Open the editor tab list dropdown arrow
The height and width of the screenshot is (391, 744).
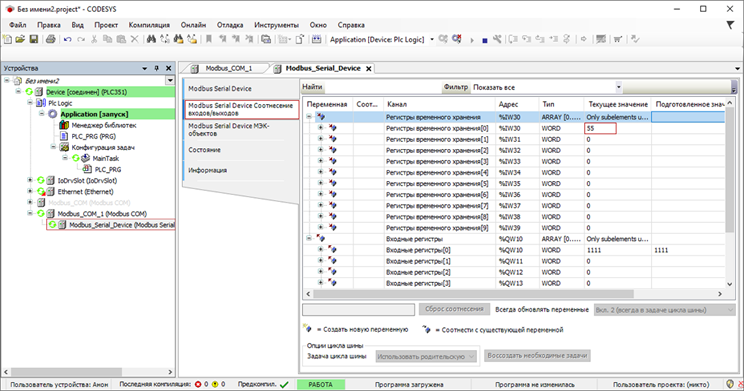click(737, 69)
